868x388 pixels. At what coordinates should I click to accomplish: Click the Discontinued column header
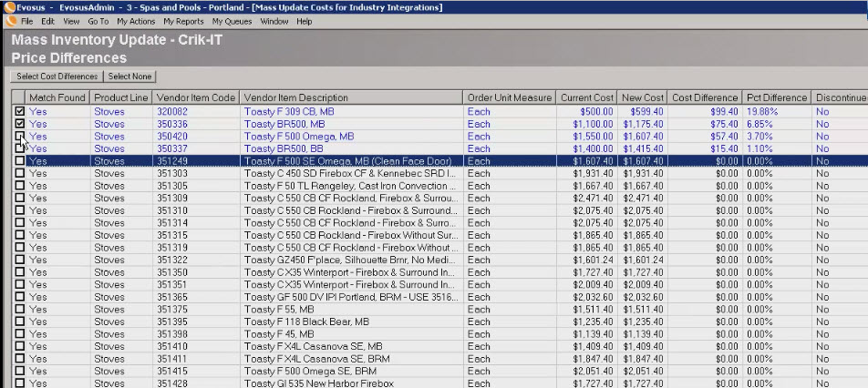(x=840, y=97)
